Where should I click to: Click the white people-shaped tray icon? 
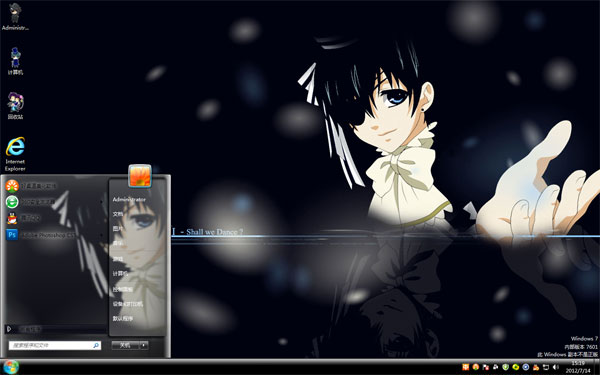tap(496, 367)
